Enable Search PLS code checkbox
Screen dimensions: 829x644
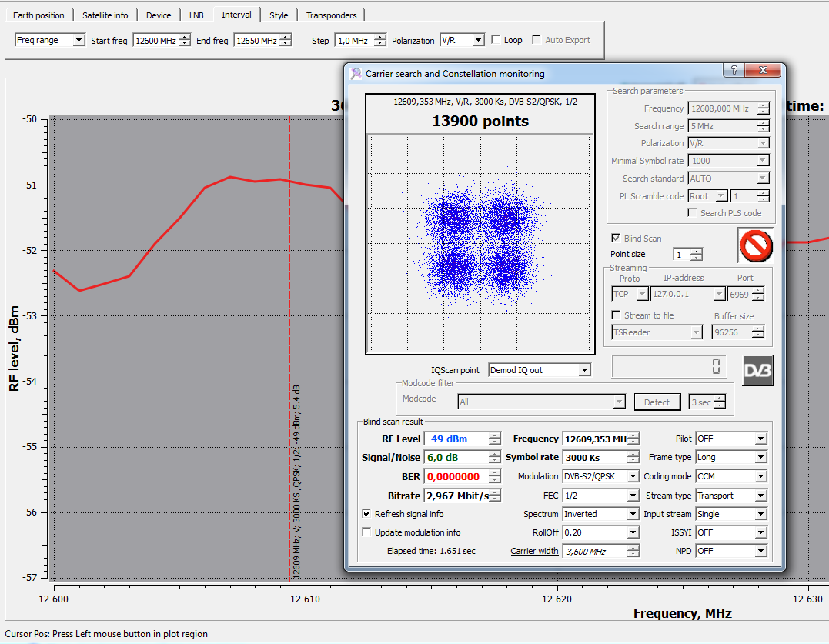[x=691, y=212]
